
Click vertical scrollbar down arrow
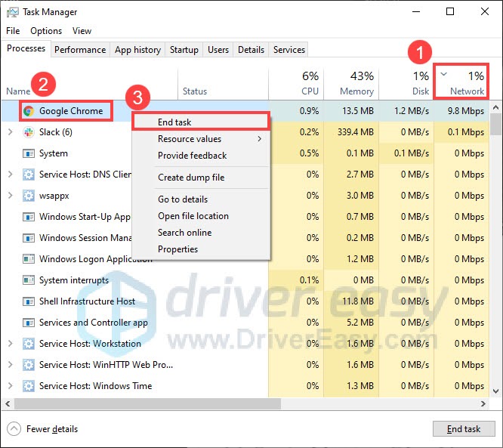click(495, 391)
